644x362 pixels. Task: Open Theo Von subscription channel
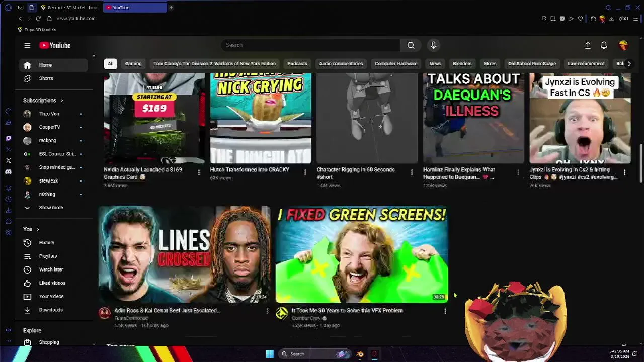pos(54,114)
